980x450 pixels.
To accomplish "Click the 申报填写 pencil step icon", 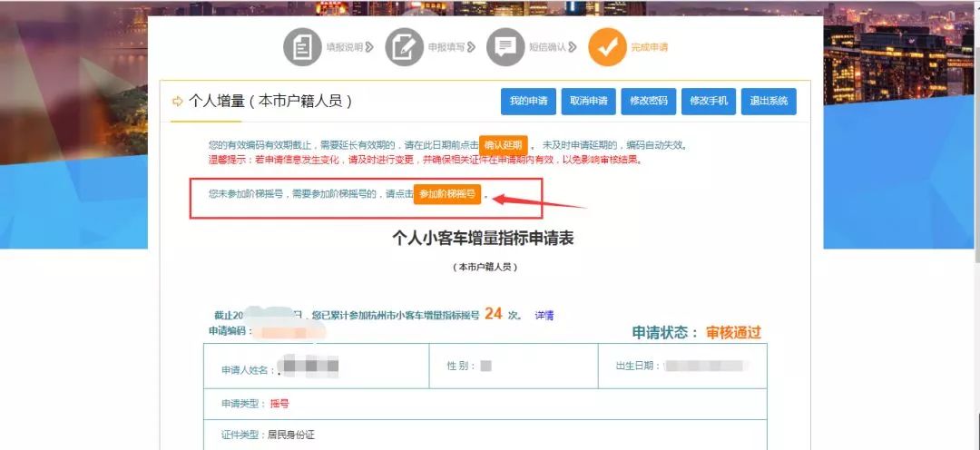I will (404, 47).
